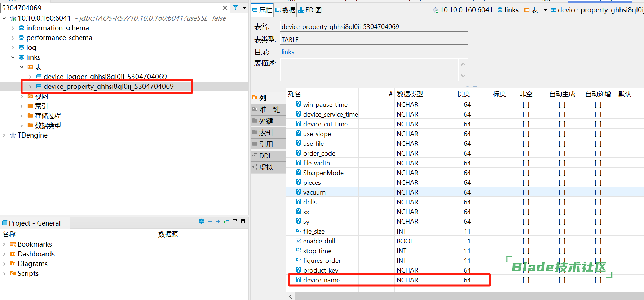Click the navigator filter funnel icon
644x300 pixels.
click(x=236, y=8)
